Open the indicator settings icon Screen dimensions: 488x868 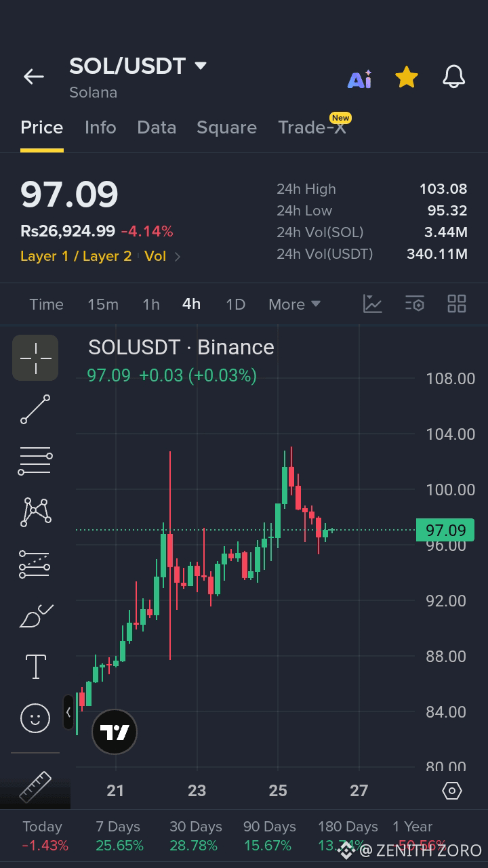pos(414,304)
